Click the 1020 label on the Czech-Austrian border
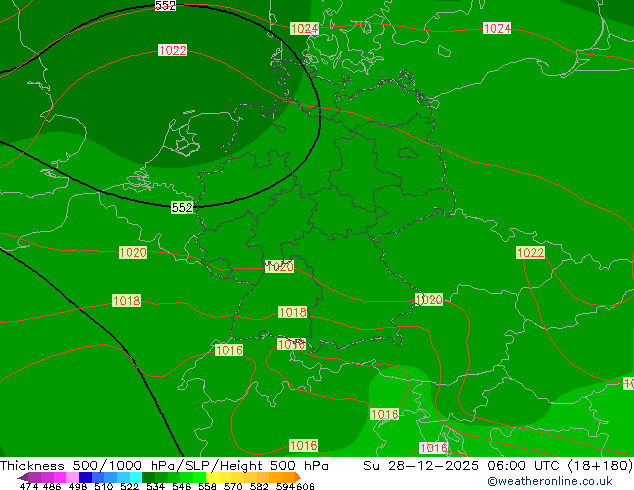This screenshot has height=490, width=634. tap(429, 300)
